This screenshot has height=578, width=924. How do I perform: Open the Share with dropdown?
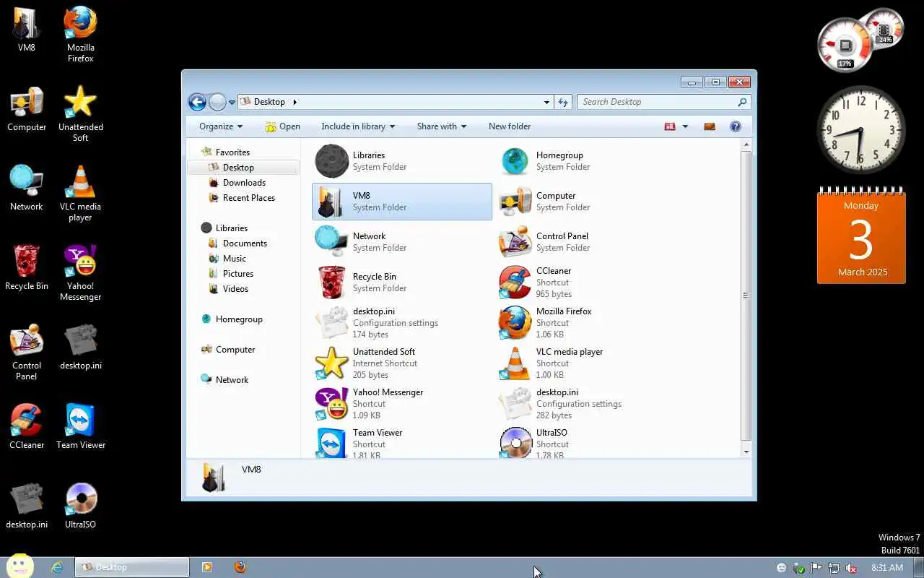pyautogui.click(x=441, y=126)
